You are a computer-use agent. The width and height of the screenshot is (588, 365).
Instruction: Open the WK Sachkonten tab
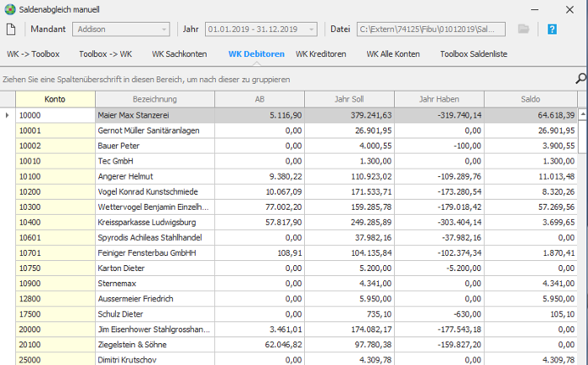point(179,54)
